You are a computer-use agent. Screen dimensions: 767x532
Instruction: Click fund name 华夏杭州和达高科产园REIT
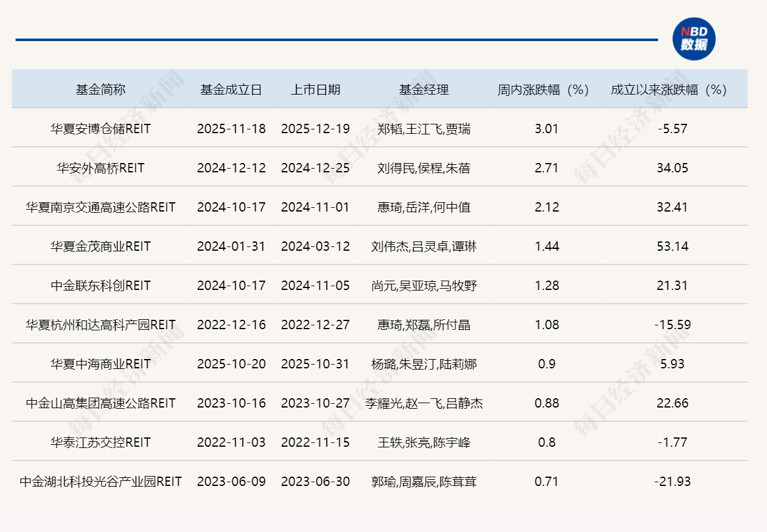coord(101,325)
